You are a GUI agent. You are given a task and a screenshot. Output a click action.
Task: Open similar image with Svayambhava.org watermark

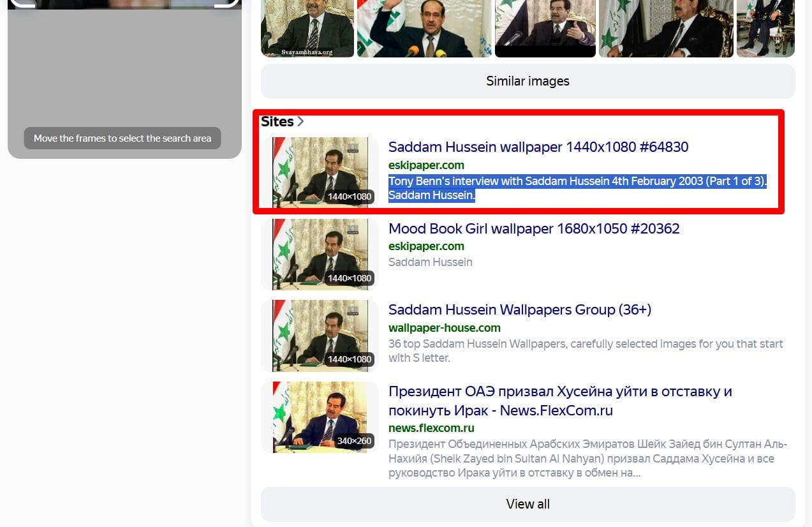click(x=307, y=29)
